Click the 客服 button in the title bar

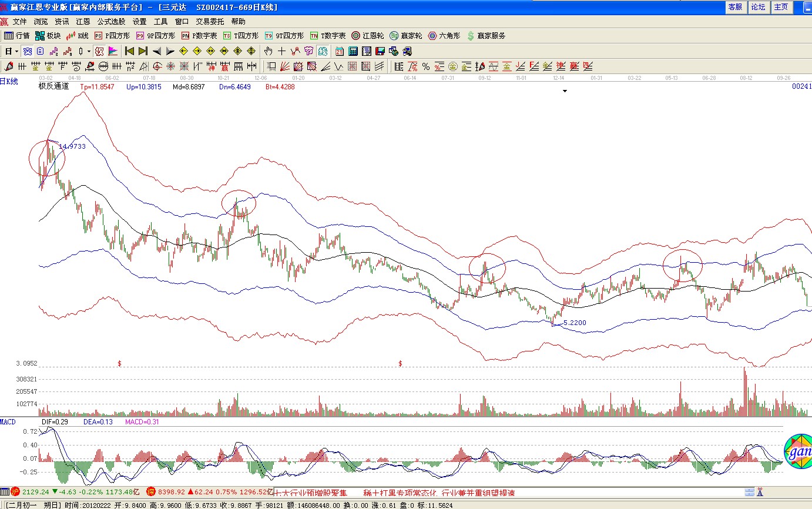pyautogui.click(x=735, y=7)
